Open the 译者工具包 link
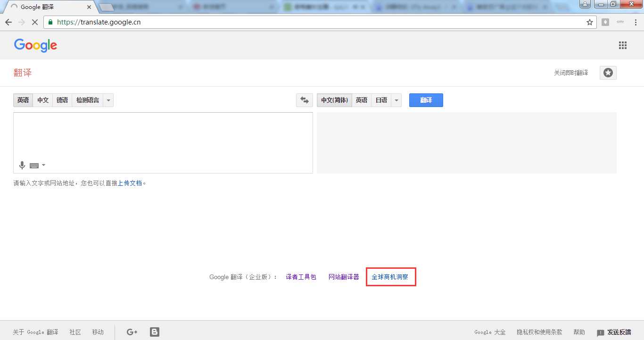 (x=301, y=277)
